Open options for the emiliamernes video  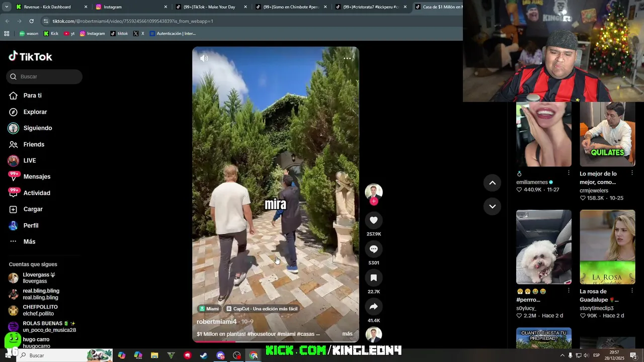pyautogui.click(x=569, y=173)
